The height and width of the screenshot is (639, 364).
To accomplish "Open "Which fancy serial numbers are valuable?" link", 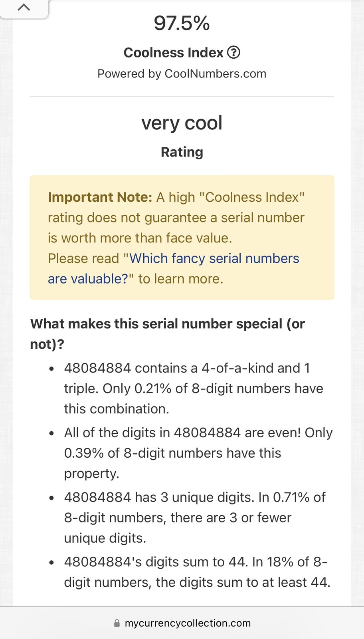I will [174, 268].
